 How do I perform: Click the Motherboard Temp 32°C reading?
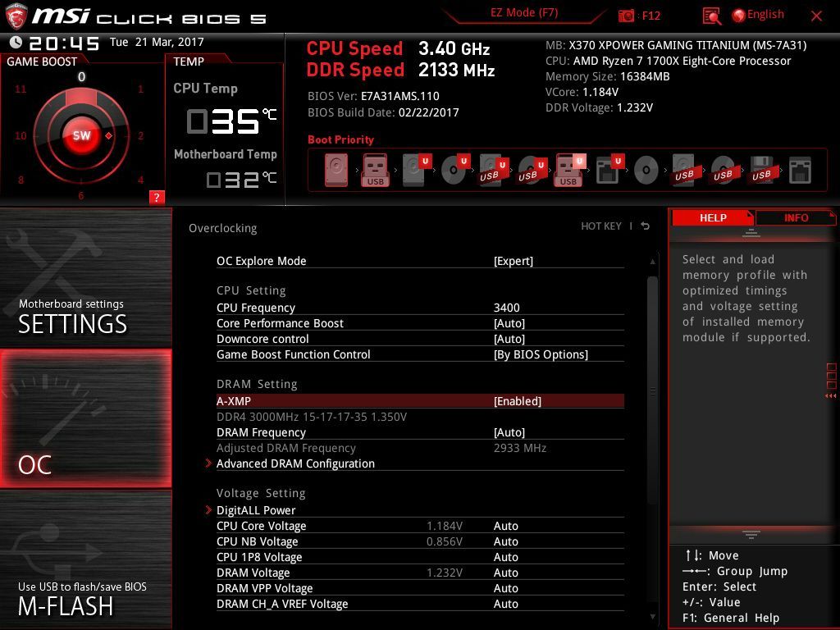point(241,179)
